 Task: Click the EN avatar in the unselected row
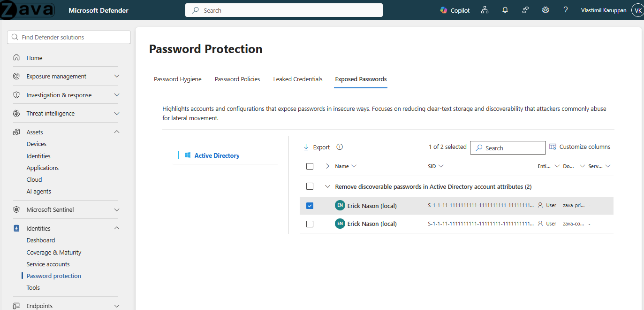pos(340,224)
